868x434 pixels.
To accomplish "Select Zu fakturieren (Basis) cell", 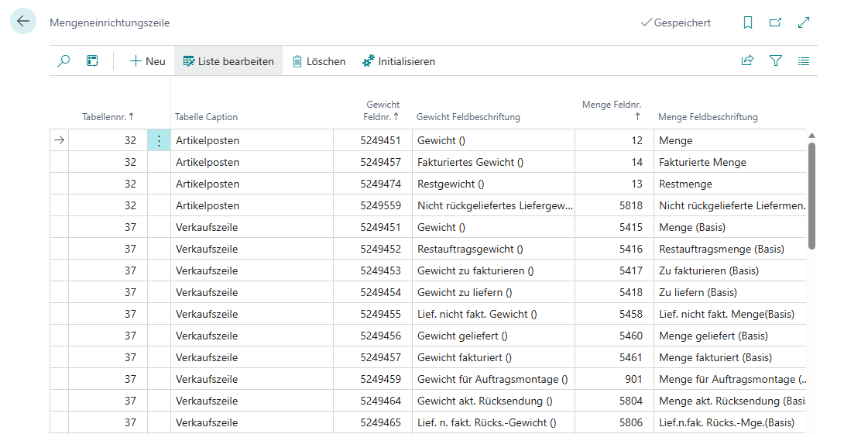I will [729, 271].
